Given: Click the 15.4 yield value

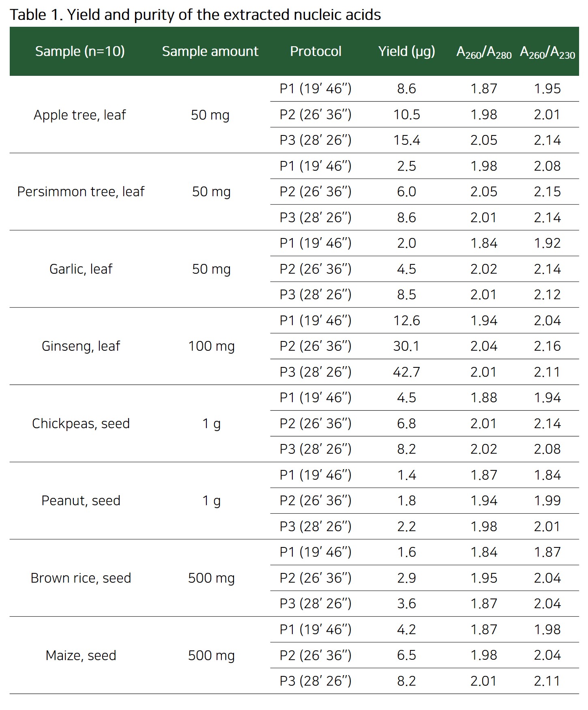Looking at the screenshot, I should [406, 140].
